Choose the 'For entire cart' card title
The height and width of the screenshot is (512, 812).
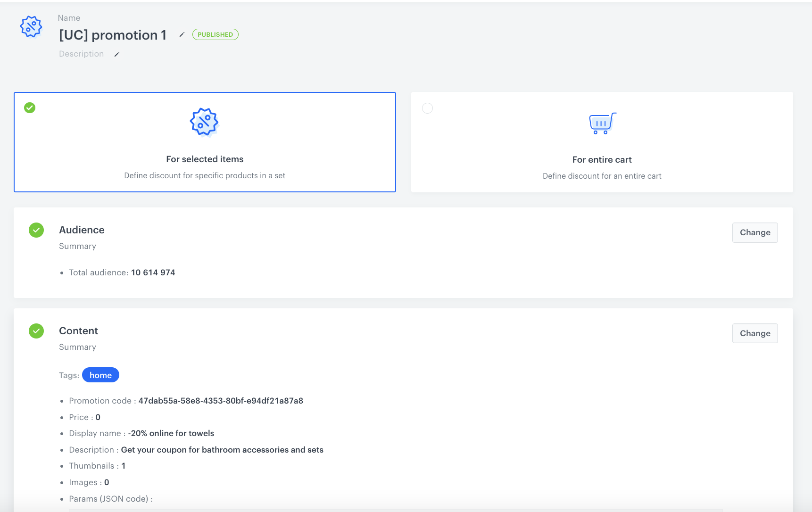point(602,160)
